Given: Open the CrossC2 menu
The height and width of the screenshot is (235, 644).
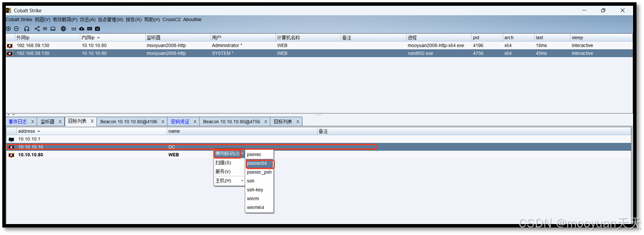Looking at the screenshot, I should pyautogui.click(x=172, y=20).
